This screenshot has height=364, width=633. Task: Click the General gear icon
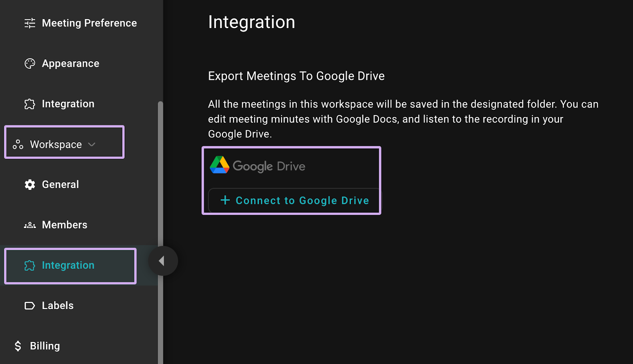(x=30, y=185)
